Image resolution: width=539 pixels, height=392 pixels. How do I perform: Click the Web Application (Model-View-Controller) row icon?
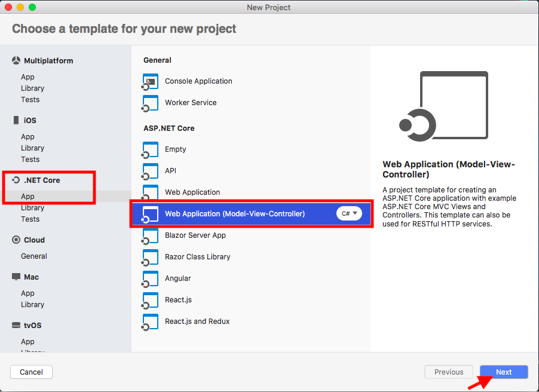(150, 215)
